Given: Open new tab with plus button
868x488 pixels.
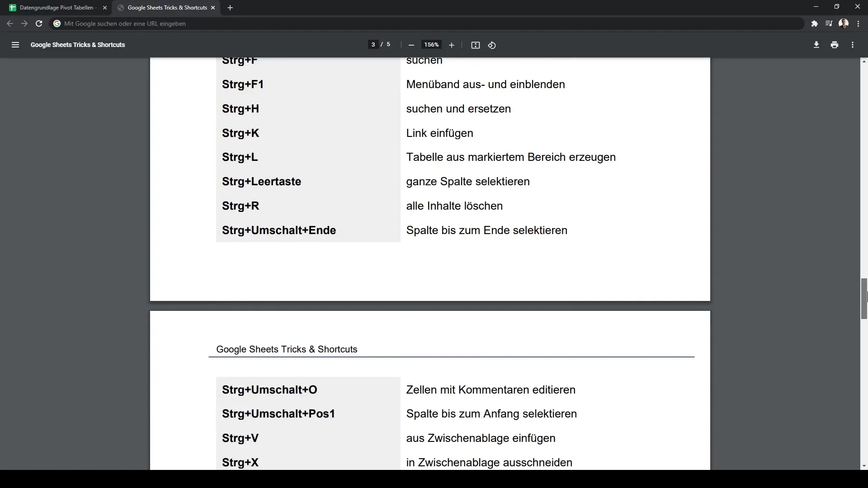Looking at the screenshot, I should [230, 7].
